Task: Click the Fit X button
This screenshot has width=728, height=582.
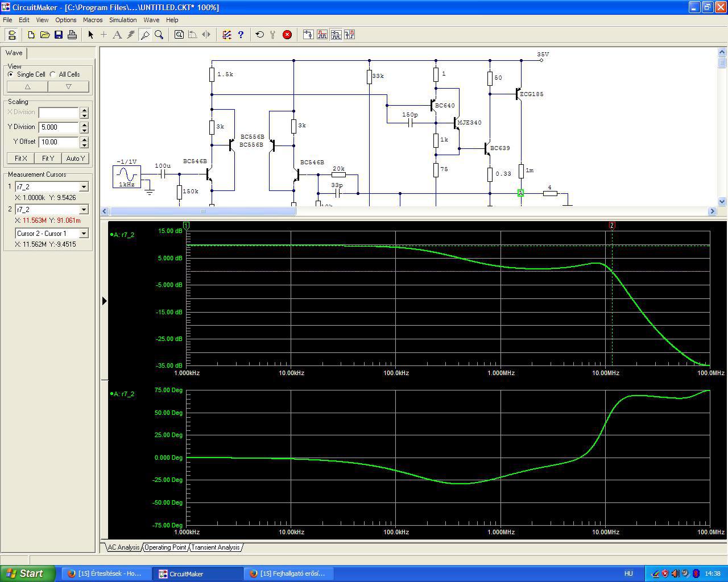Action: [x=20, y=159]
